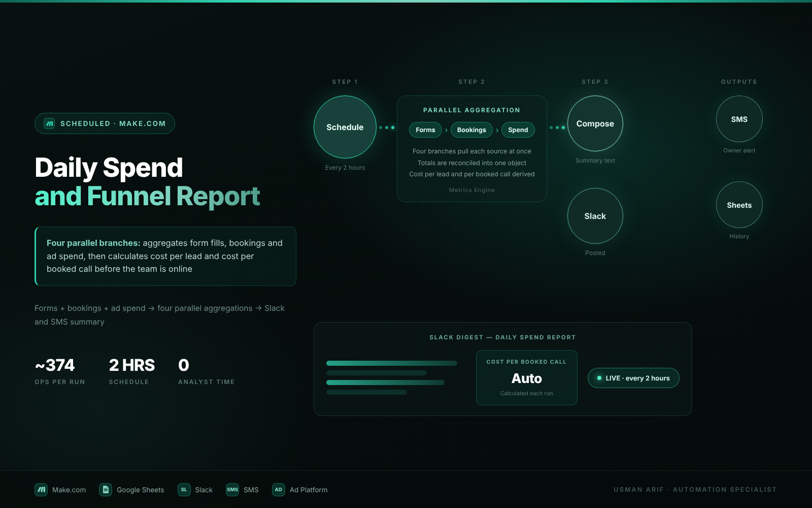This screenshot has width=812, height=508.
Task: Click the SMS footer icon
Action: pos(232,490)
